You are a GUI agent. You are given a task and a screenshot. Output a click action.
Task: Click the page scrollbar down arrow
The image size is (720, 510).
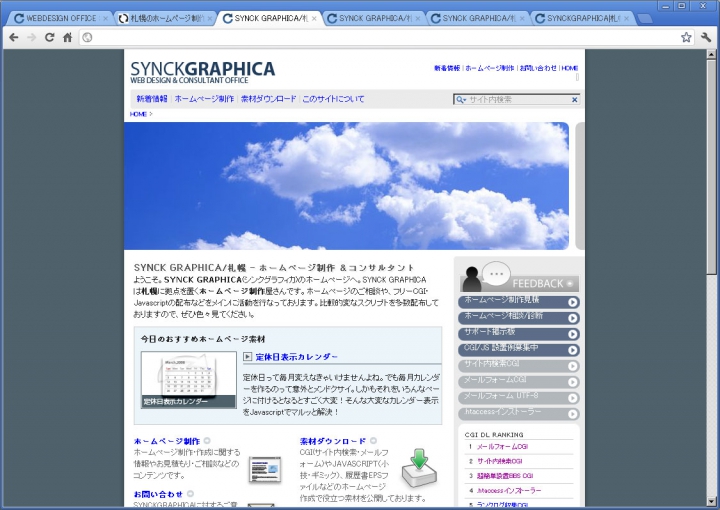pos(711,501)
